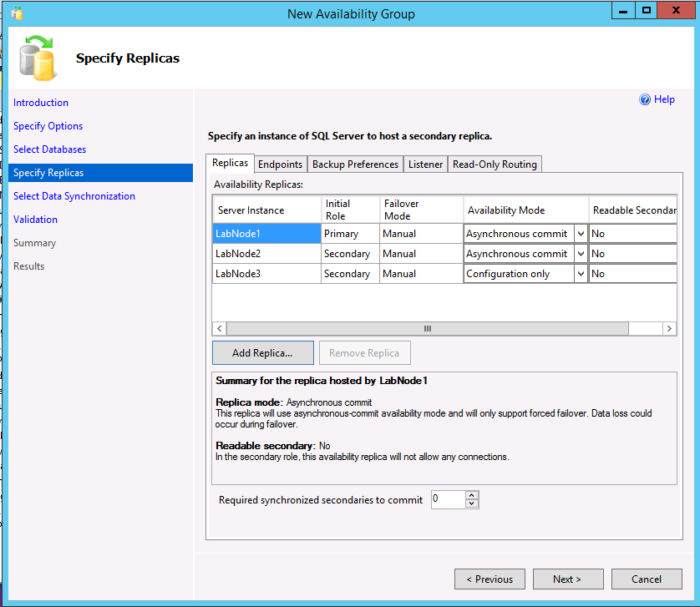Open the Backup Preferences tab
Viewport: 700px width, 607px height.
click(354, 164)
